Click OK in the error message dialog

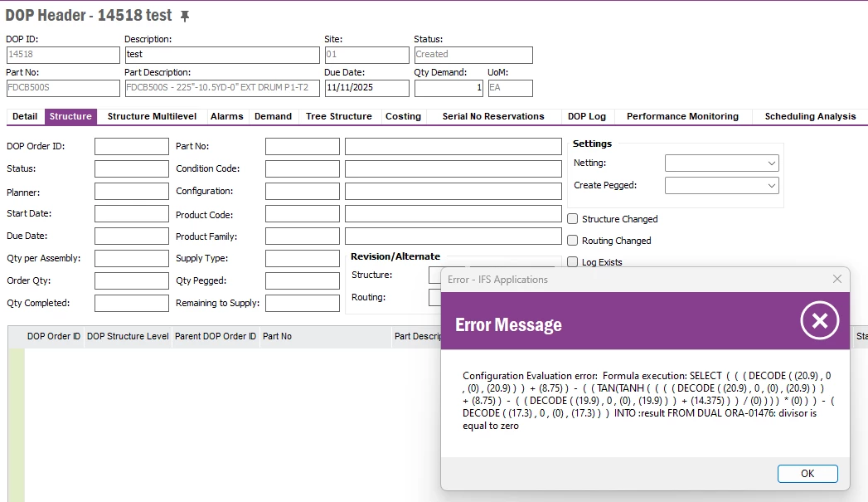[x=807, y=474]
